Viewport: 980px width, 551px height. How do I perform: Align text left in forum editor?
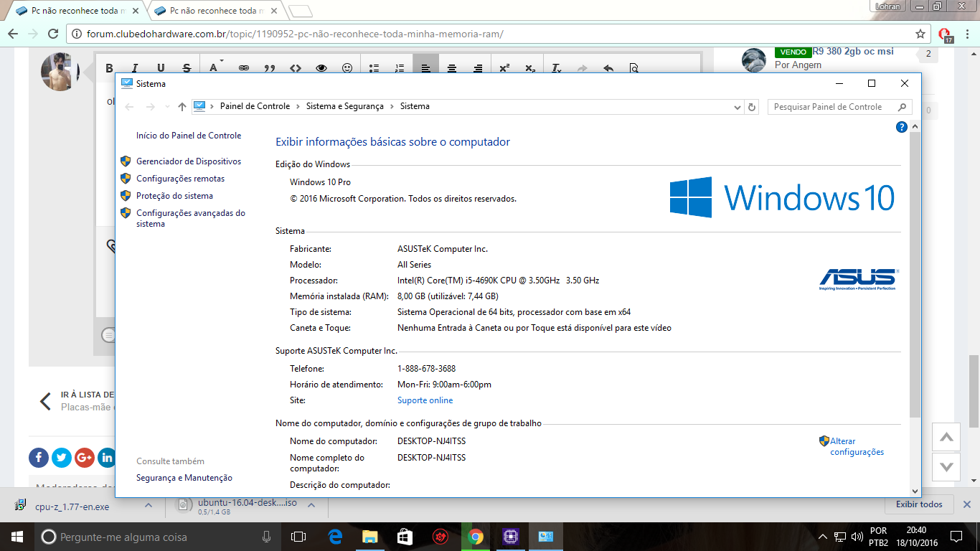425,67
